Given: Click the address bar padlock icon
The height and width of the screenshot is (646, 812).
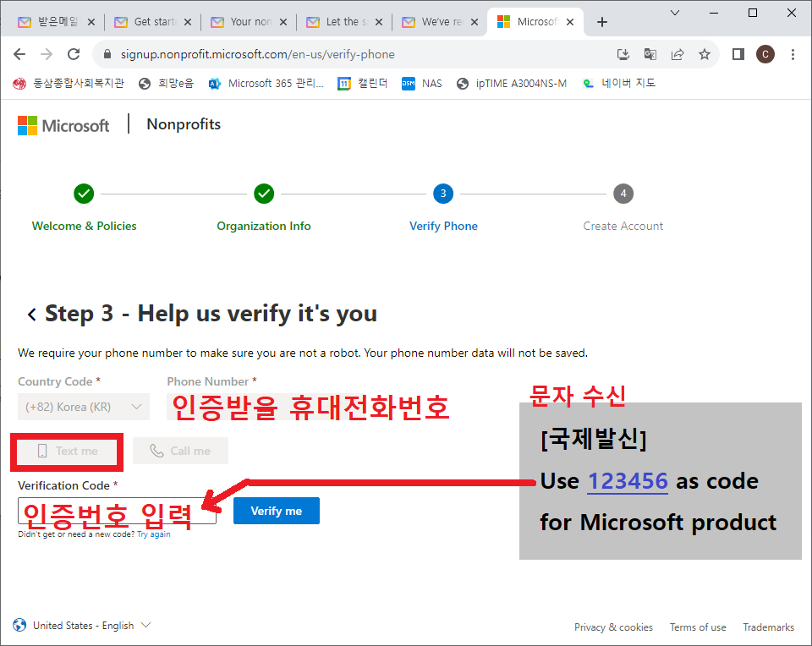Looking at the screenshot, I should [x=107, y=54].
